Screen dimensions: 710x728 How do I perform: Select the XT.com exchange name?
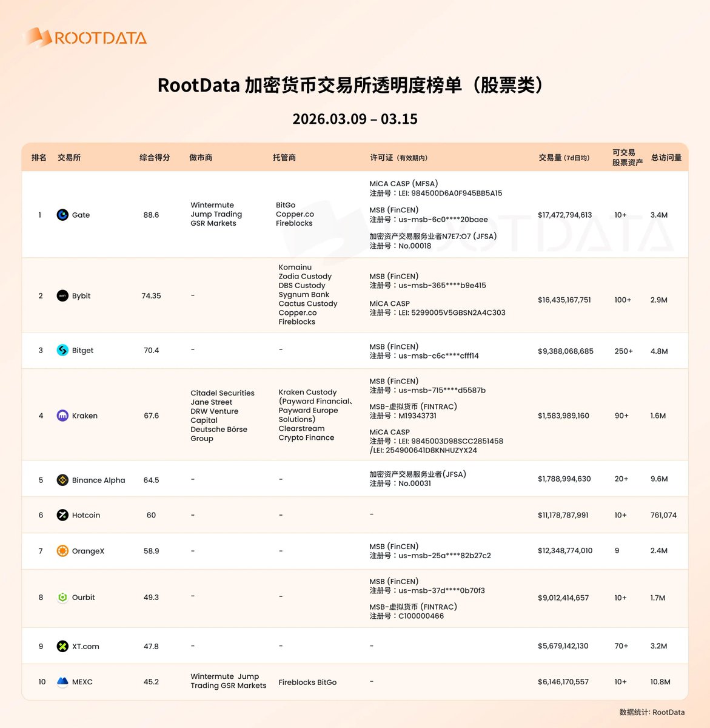click(85, 646)
